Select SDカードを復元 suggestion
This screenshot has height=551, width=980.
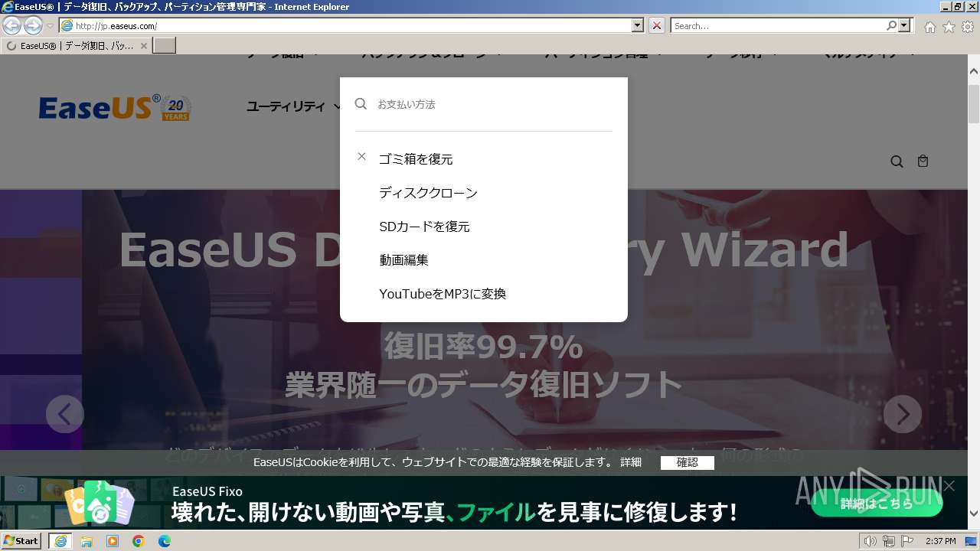[424, 227]
